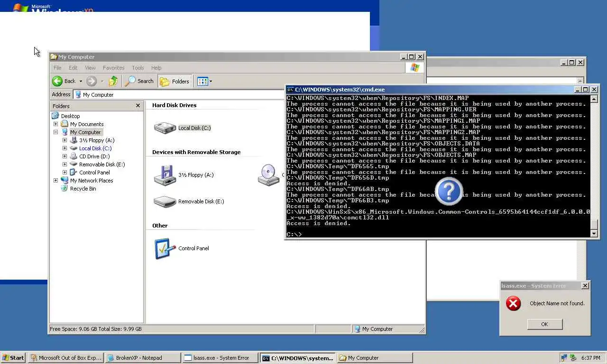Close the lsass.exe System Error dialog
The image size is (607, 364).
pyautogui.click(x=585, y=285)
